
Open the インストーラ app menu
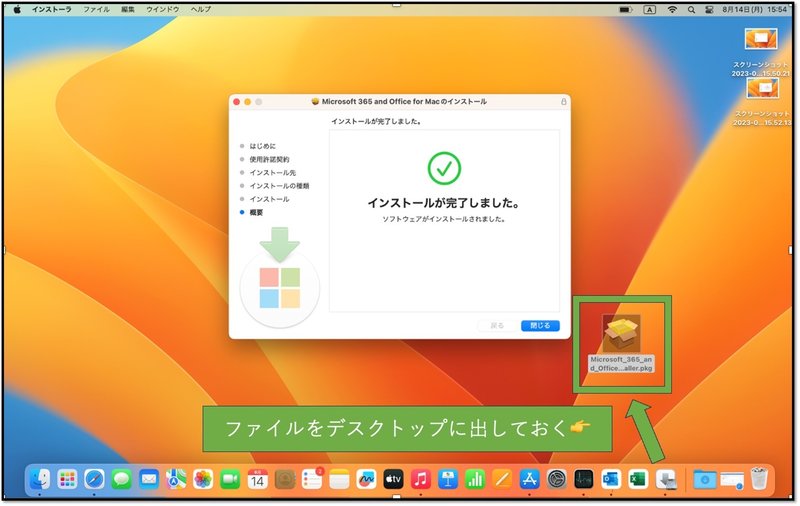click(52, 9)
